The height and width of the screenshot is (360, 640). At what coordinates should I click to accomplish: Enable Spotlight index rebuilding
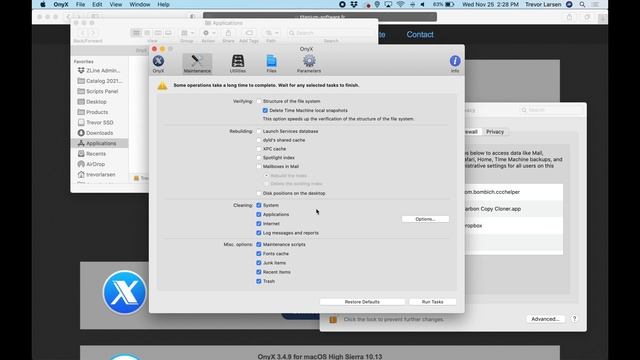(x=259, y=158)
